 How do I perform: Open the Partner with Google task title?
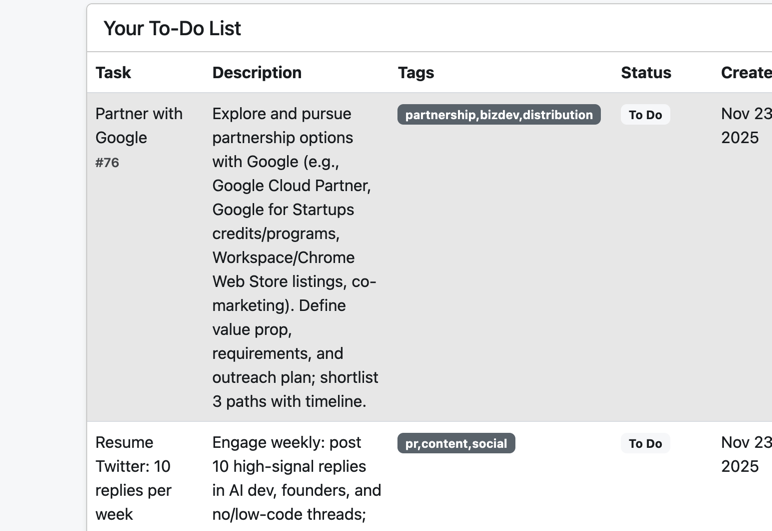[138, 126]
